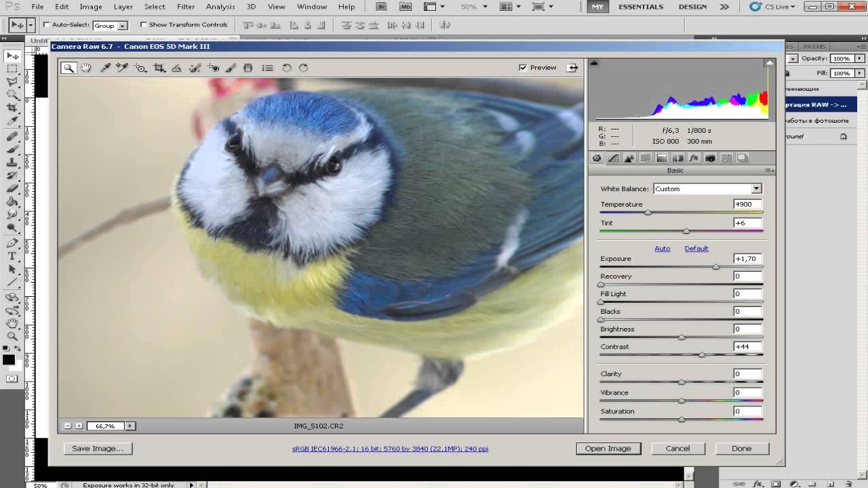Switch to the Basic panel tab icon
Image resolution: width=868 pixels, height=488 pixels.
[597, 158]
